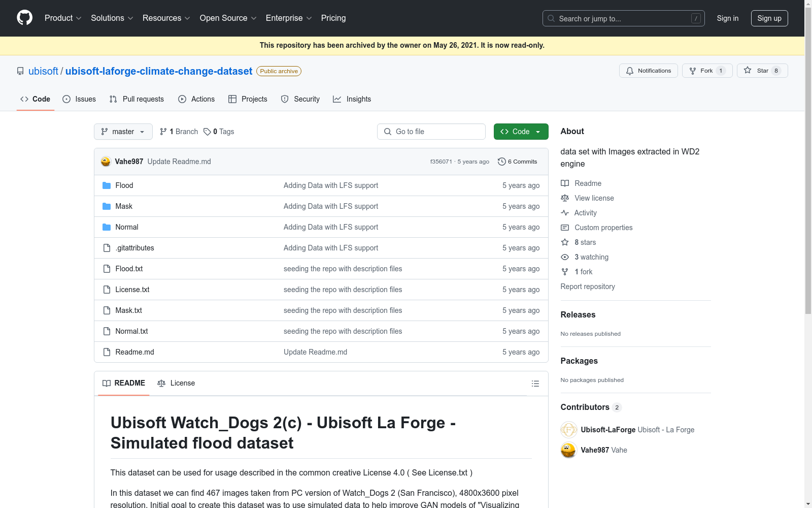Image resolution: width=812 pixels, height=508 pixels.
Task: Click the Report repository link
Action: [588, 287]
